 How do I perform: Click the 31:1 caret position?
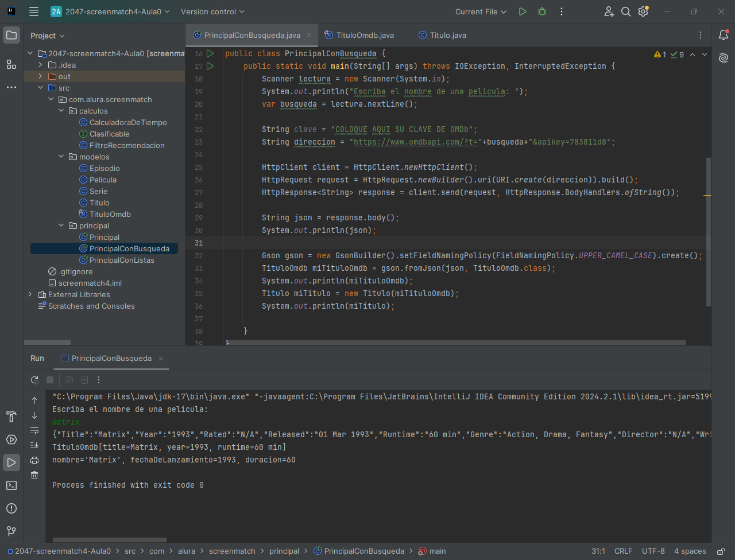598,551
